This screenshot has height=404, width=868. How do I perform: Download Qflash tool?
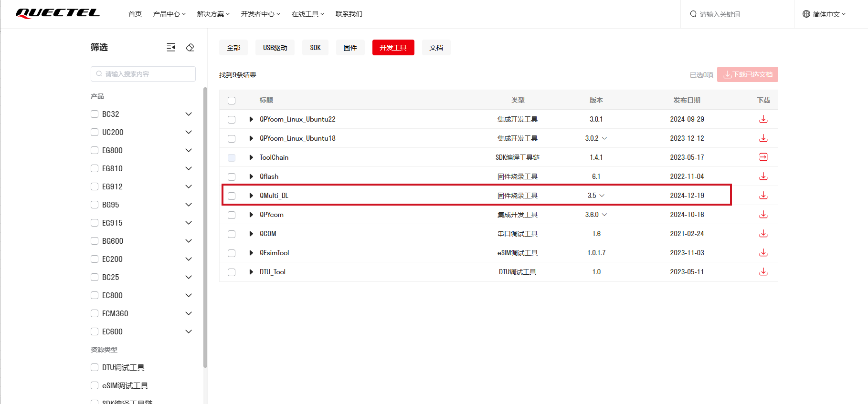click(763, 176)
